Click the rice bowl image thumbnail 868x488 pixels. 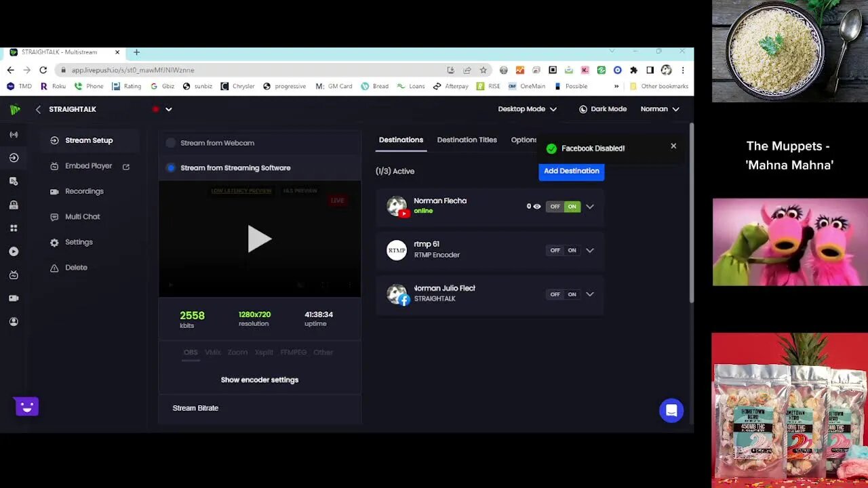(790, 51)
